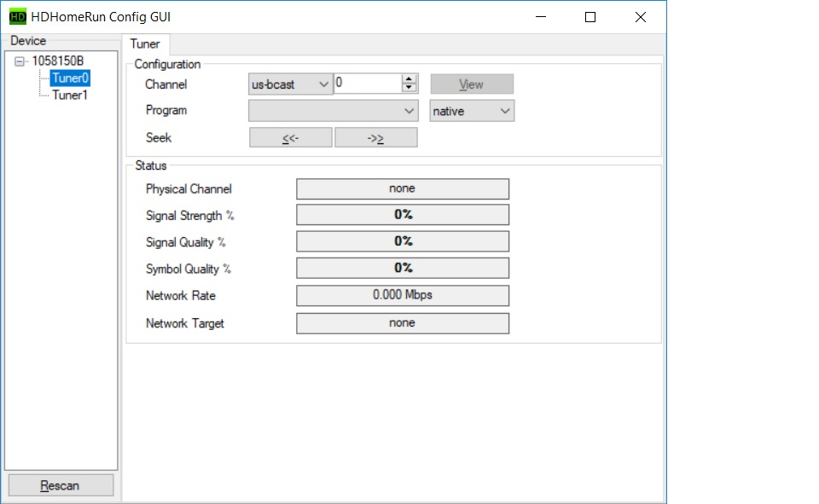This screenshot has height=504, width=819.
Task: Select Tuner1 in the device tree
Action: 69,95
